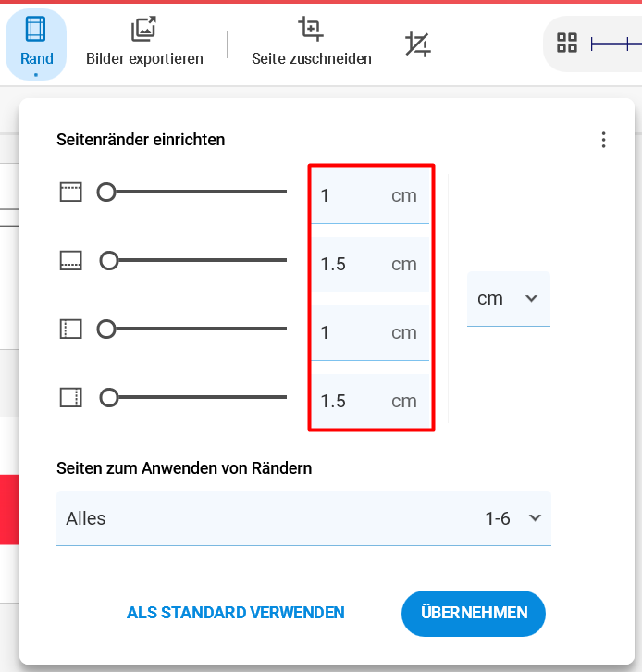Screen dimensions: 642x672
Task: Open the Seite zuschneiden crop tool
Action: (x=311, y=30)
